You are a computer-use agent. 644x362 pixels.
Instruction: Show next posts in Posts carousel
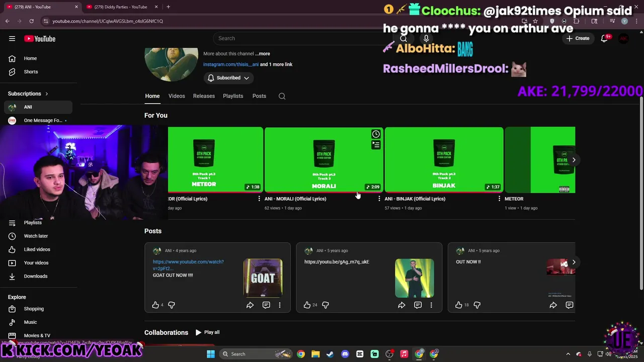[574, 262]
